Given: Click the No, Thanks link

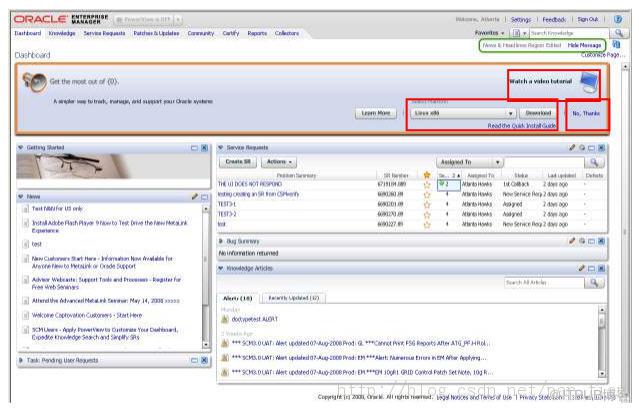Looking at the screenshot, I should click(x=586, y=113).
